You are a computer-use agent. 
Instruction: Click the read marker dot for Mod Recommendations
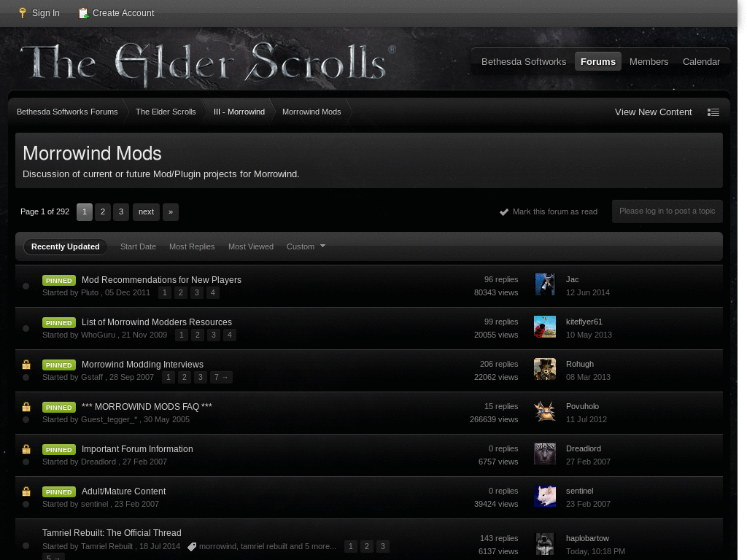coord(26,286)
